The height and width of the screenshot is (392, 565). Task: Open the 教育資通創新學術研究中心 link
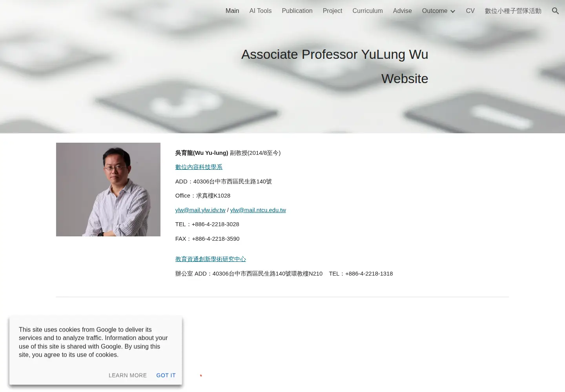point(211,259)
